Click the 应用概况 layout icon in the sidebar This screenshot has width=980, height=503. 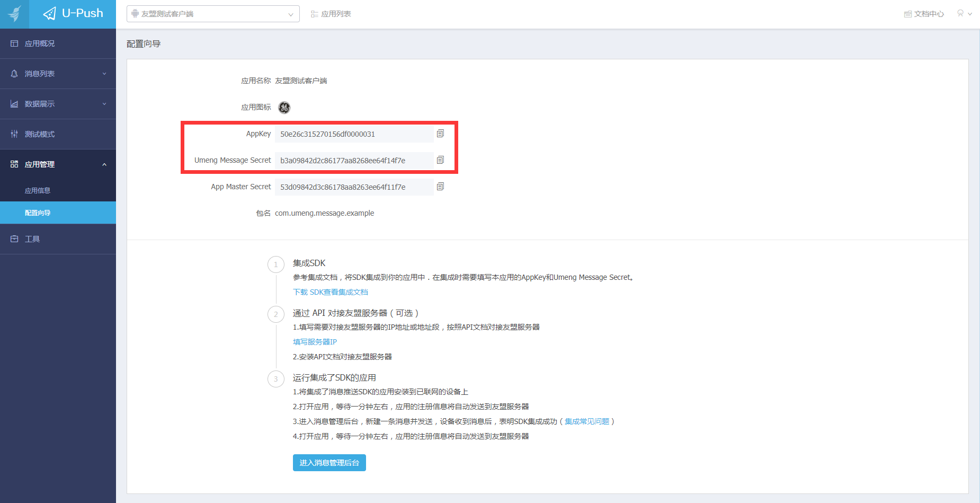tap(14, 43)
